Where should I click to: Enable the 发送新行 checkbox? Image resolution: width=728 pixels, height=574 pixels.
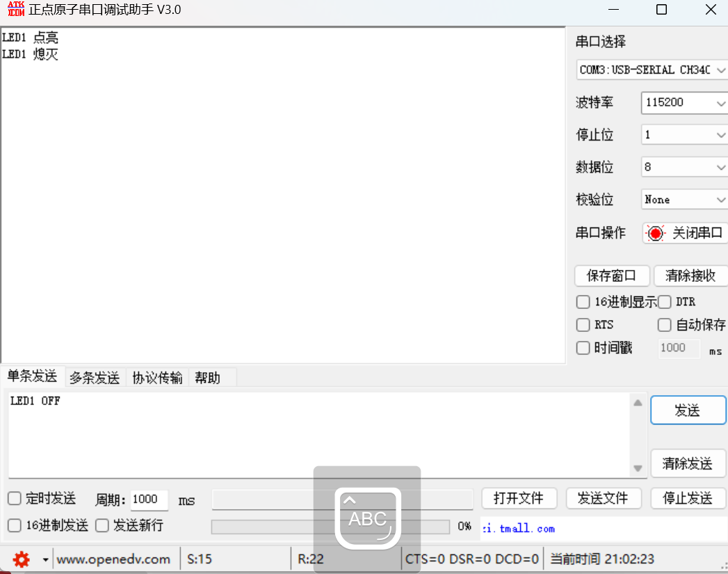pos(102,525)
